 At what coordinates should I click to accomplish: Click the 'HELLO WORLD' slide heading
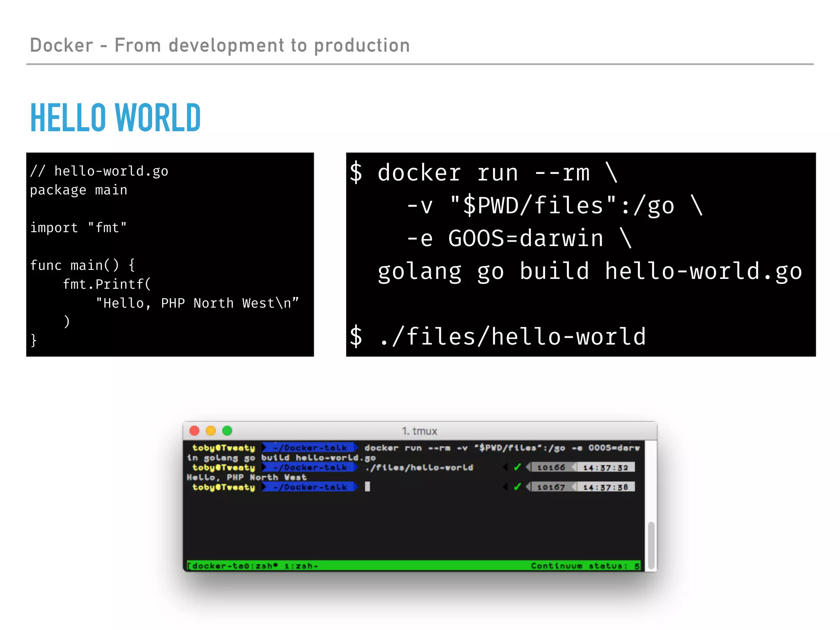tap(116, 118)
